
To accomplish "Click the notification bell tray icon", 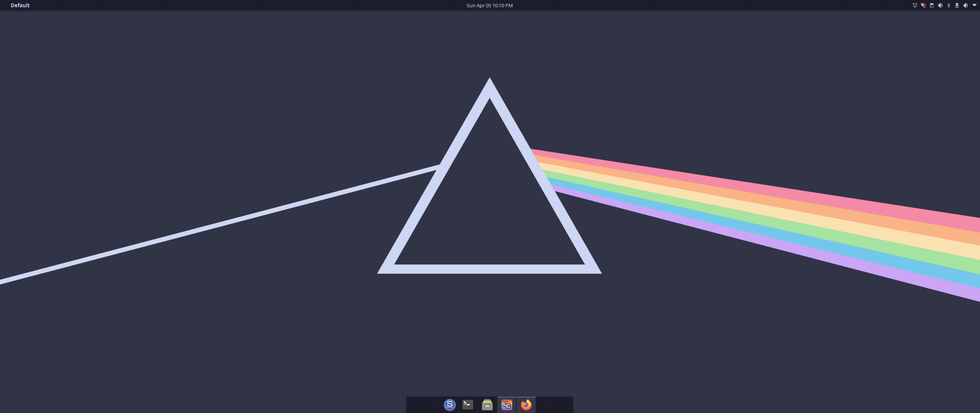I will pyautogui.click(x=915, y=5).
